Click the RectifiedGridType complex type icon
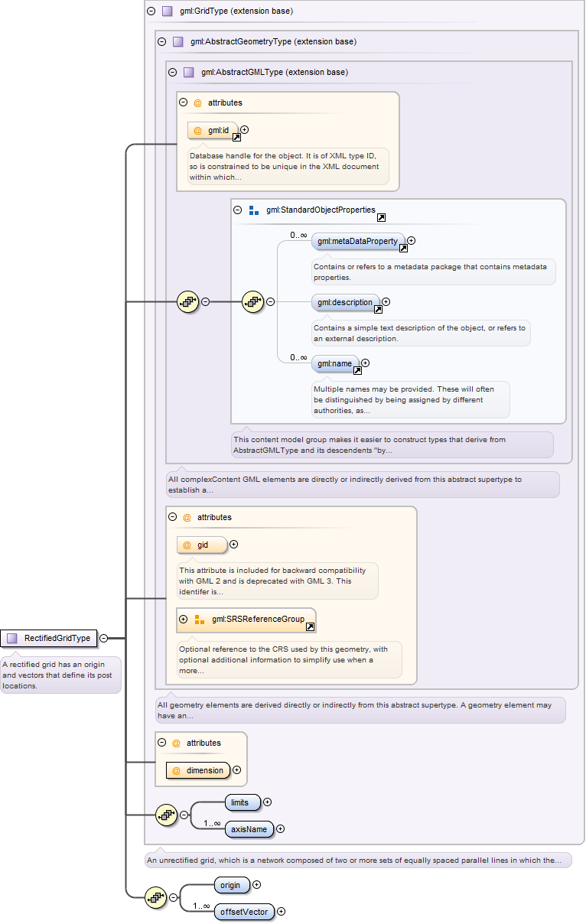Image resolution: width=586 pixels, height=924 pixels. pyautogui.click(x=12, y=638)
